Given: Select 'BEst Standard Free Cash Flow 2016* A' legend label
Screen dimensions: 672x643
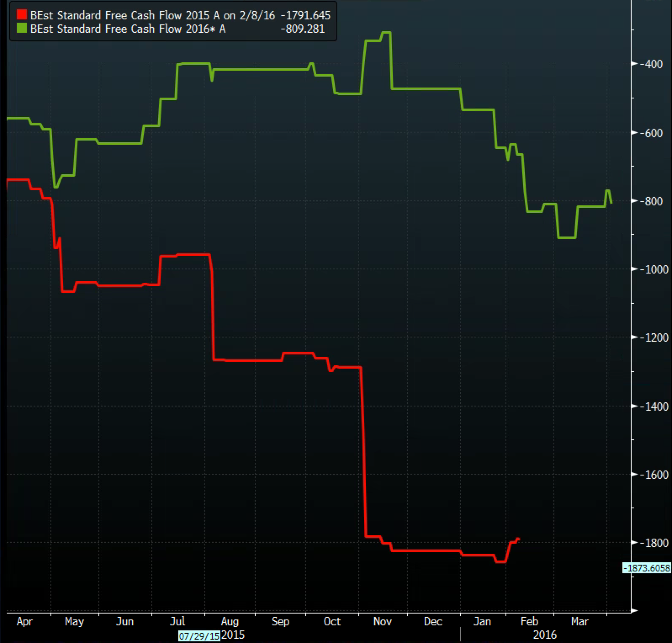Looking at the screenshot, I should [x=128, y=29].
